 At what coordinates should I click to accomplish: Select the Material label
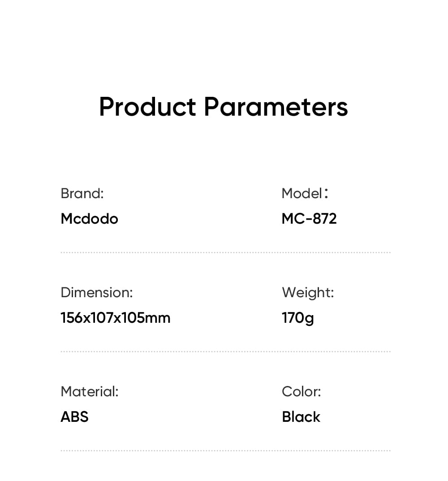[90, 391]
